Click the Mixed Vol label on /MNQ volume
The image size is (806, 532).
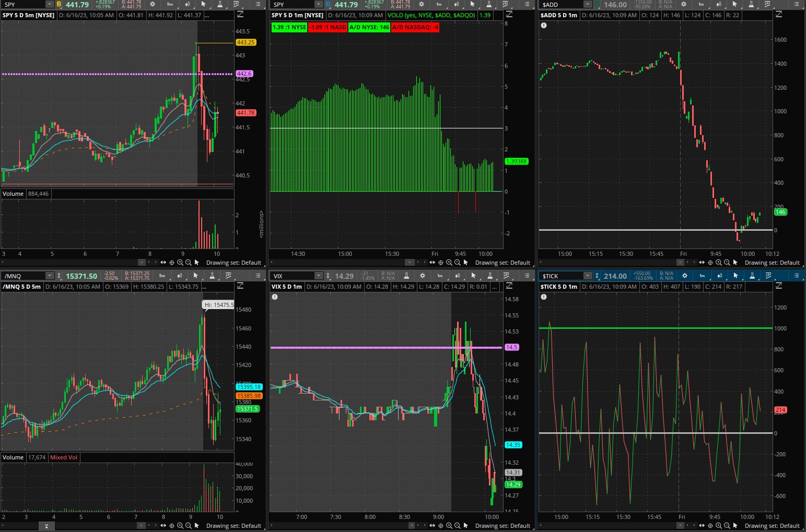tap(64, 457)
